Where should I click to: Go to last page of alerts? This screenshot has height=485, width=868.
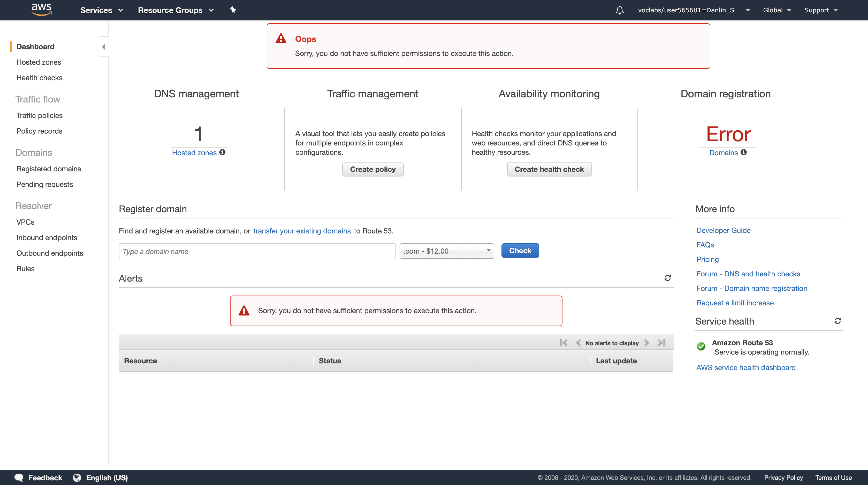[661, 343]
